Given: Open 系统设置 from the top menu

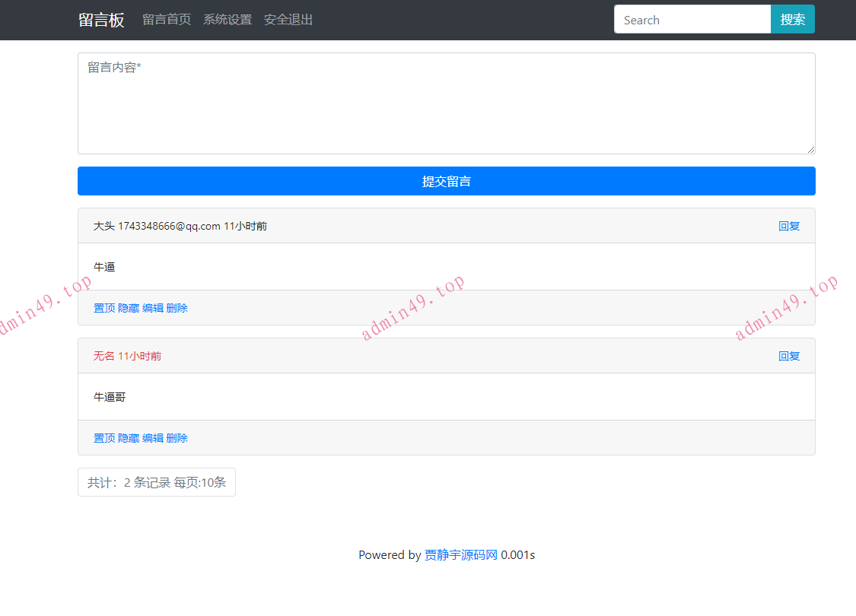Looking at the screenshot, I should pyautogui.click(x=228, y=20).
